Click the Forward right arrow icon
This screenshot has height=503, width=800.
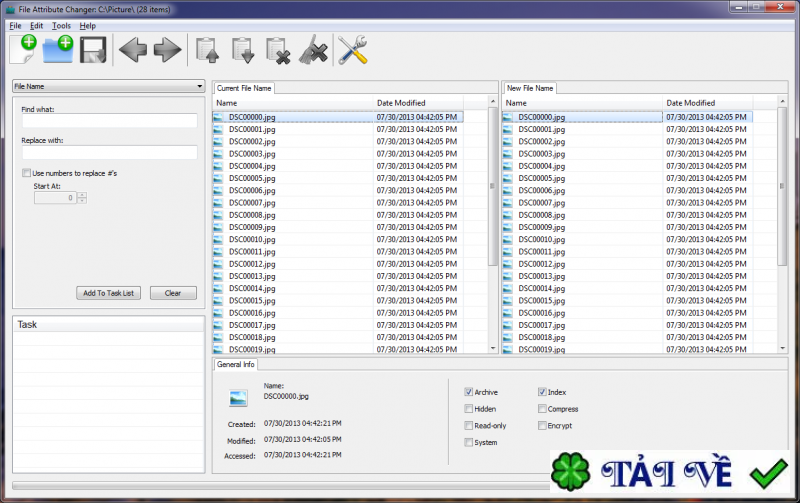point(167,50)
